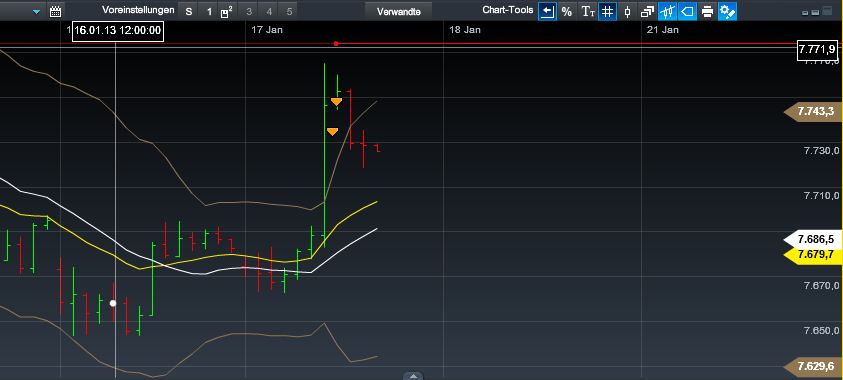Viewport: 843px width, 380px height.
Task: Click the 7.629,6 lower band label
Action: (x=814, y=367)
